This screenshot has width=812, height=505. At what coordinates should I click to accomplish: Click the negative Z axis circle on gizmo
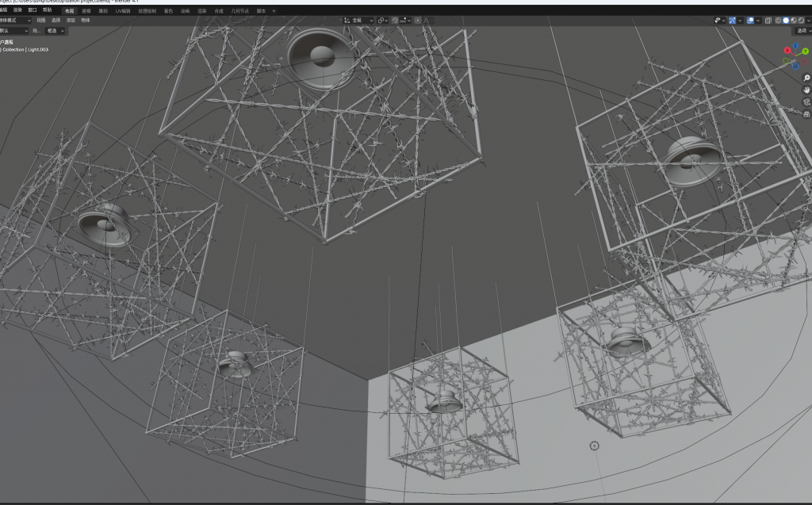795,67
